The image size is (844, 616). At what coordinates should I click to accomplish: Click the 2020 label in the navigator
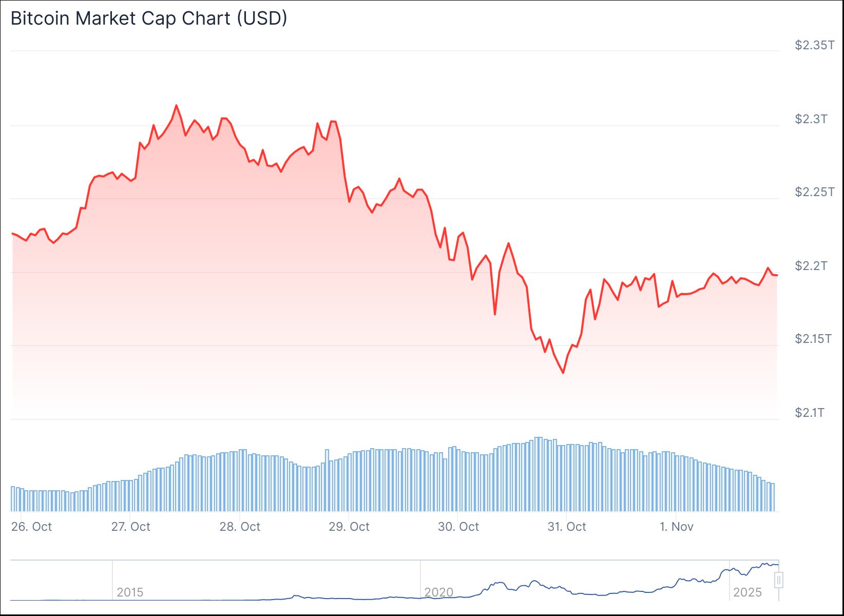[x=439, y=592]
